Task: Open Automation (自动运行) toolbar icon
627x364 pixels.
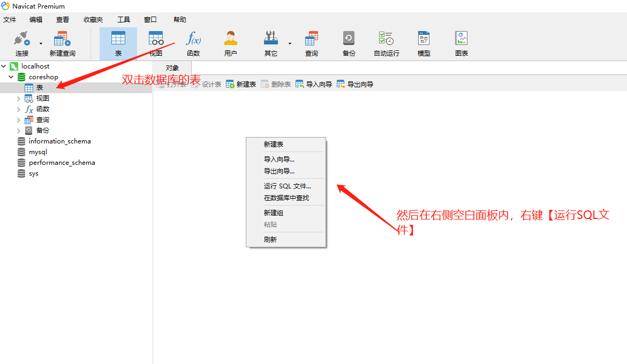Action: click(x=386, y=40)
